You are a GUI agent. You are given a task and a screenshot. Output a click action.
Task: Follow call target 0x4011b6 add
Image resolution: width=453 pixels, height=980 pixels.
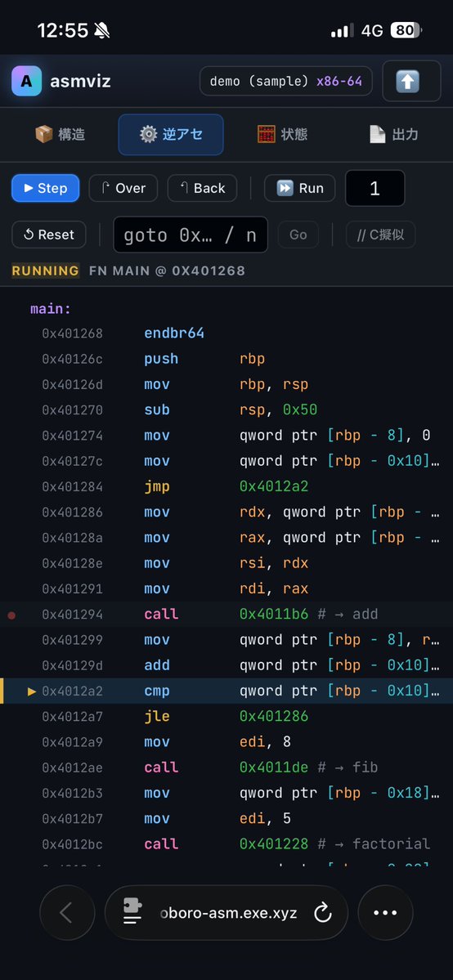(x=274, y=615)
